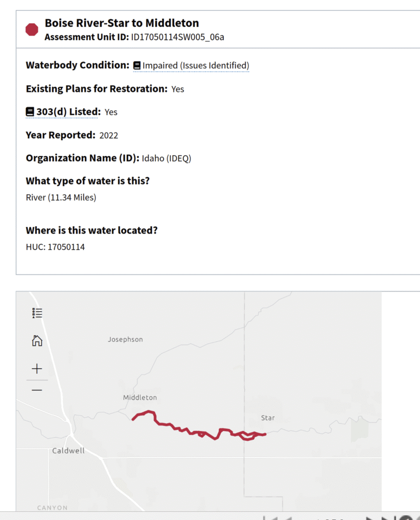Zoom out with the minus icon
Viewport: 420px width, 520px height.
tap(37, 390)
